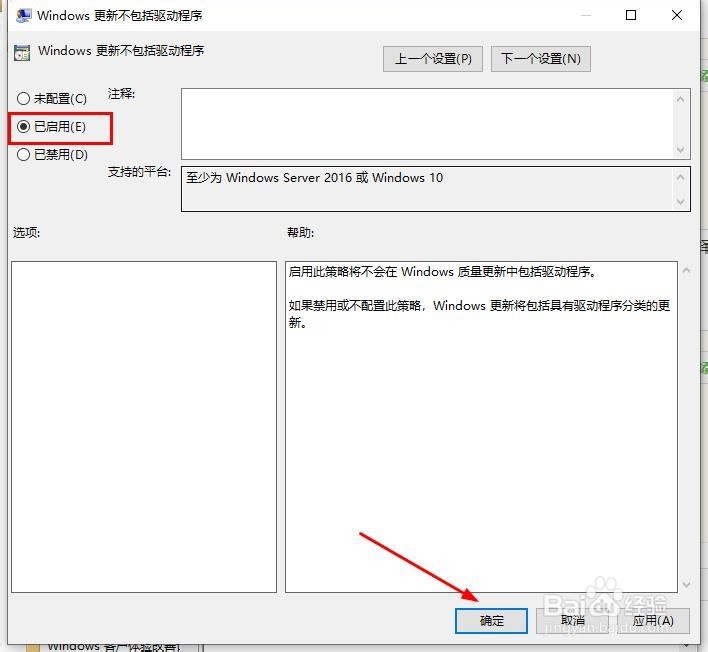Viewport: 708px width, 652px height.
Task: Click the empty 选项 options panel
Action: coord(144,427)
